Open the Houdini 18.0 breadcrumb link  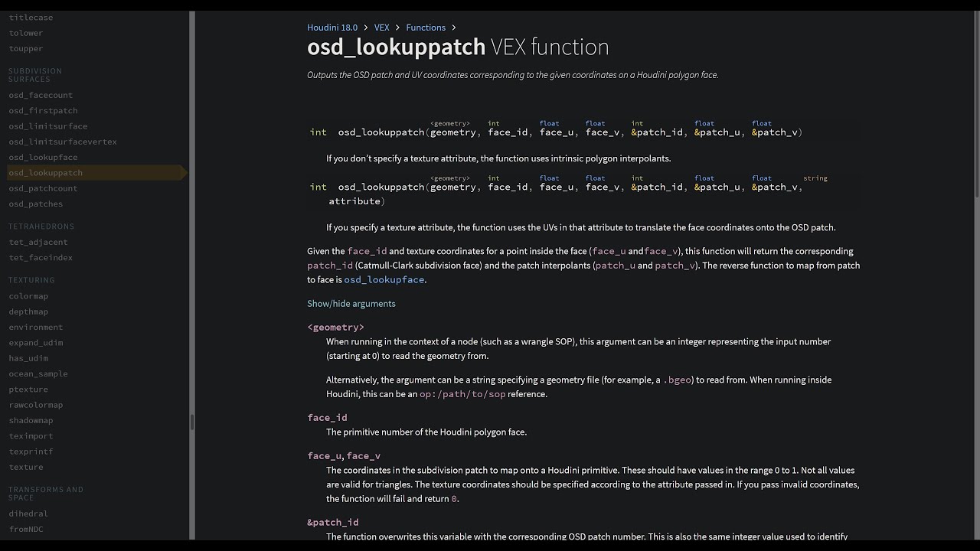332,28
